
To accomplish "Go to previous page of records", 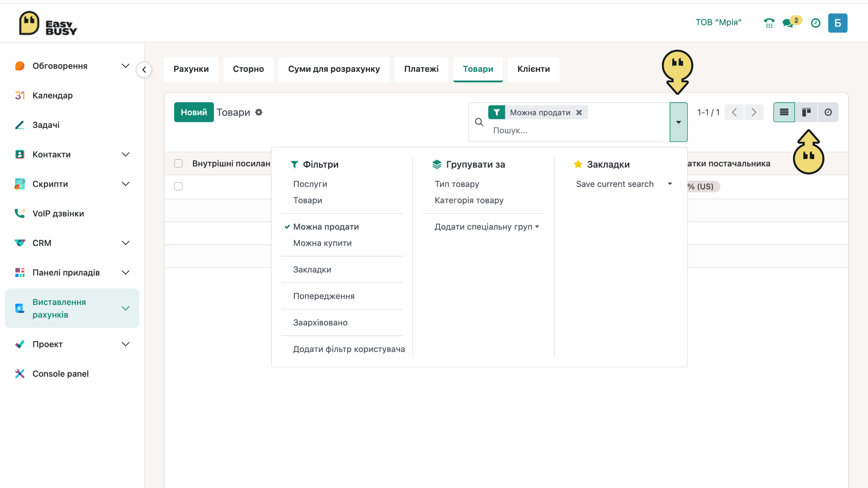I will [734, 112].
